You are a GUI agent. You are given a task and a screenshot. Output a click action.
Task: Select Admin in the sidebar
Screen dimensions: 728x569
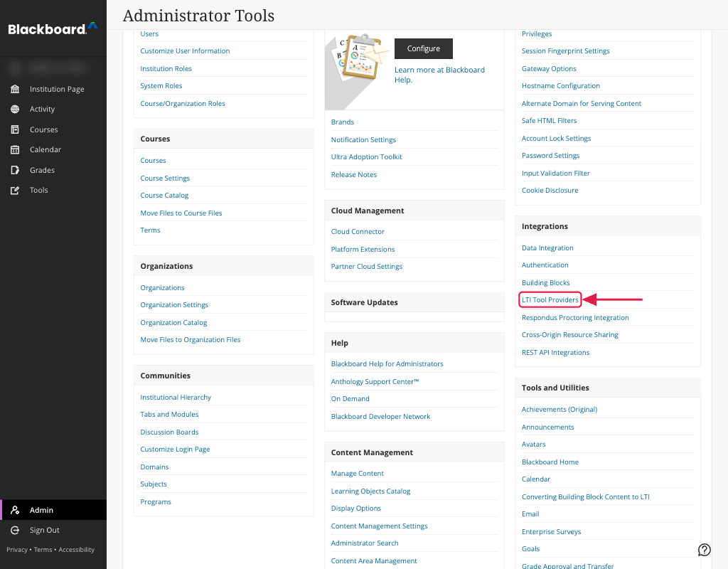pos(41,510)
